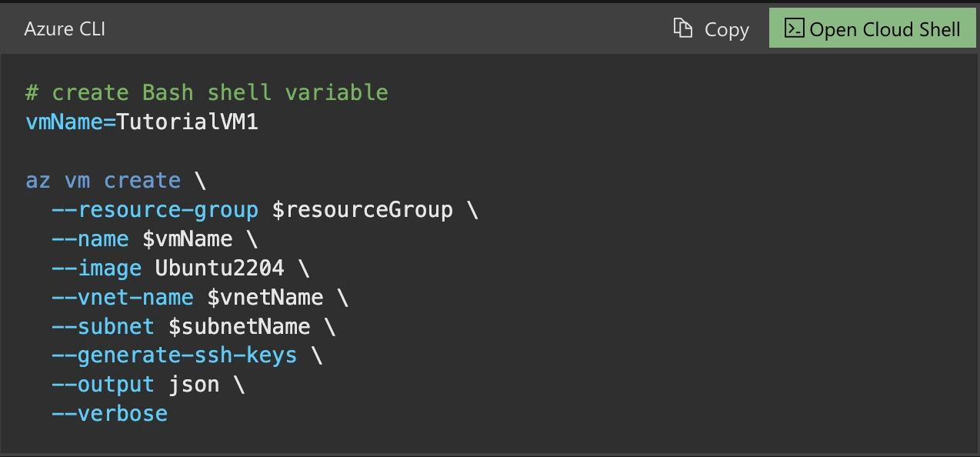980x457 pixels.
Task: Click the TutorialVM1 value text
Action: pos(187,122)
